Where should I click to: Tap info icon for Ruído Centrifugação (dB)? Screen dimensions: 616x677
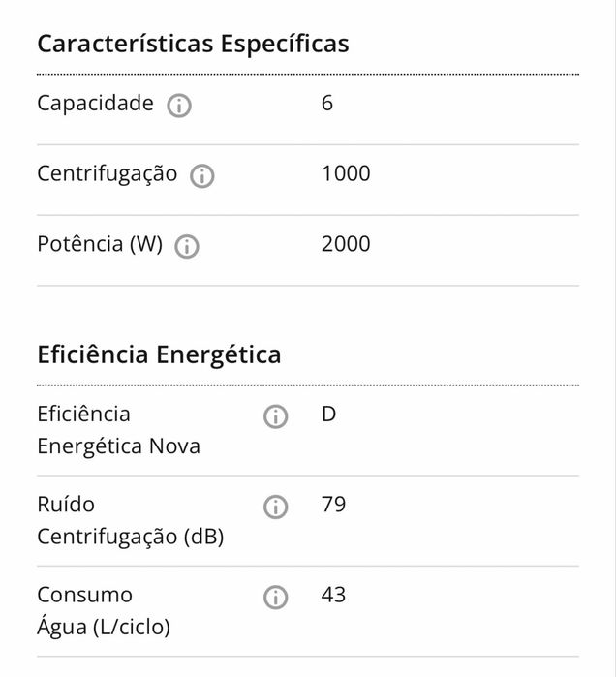click(x=276, y=507)
